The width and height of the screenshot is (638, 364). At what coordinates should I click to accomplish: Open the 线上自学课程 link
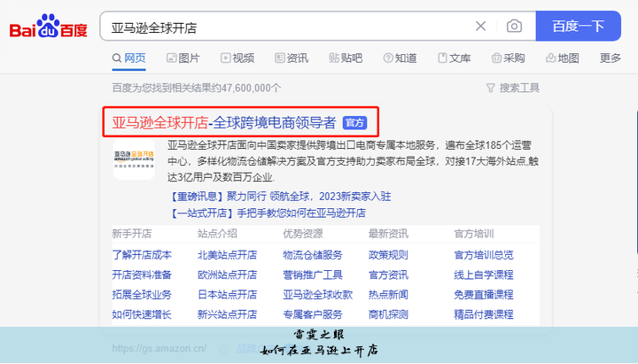484,275
